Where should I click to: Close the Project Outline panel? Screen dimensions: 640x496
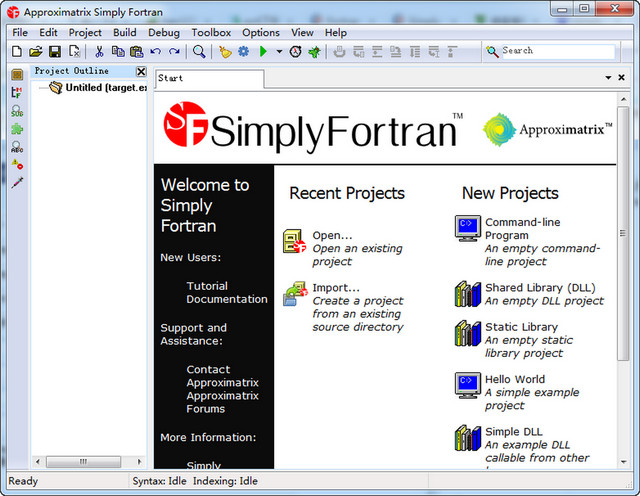coord(141,71)
